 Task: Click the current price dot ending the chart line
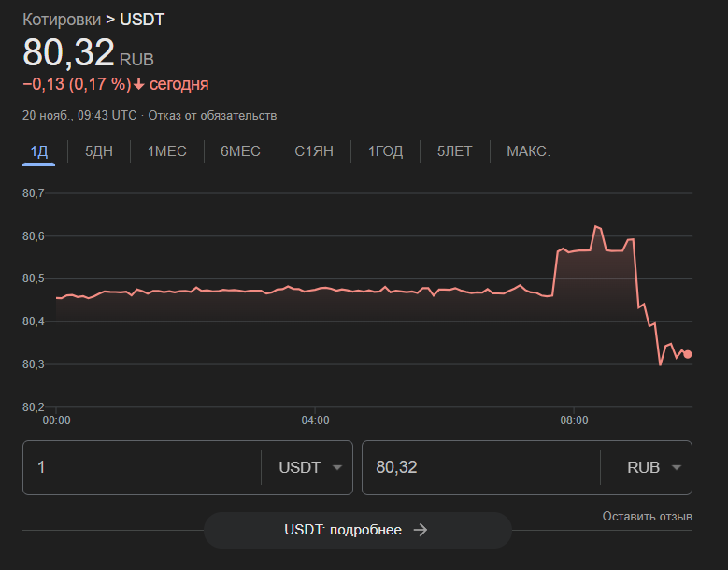(688, 354)
